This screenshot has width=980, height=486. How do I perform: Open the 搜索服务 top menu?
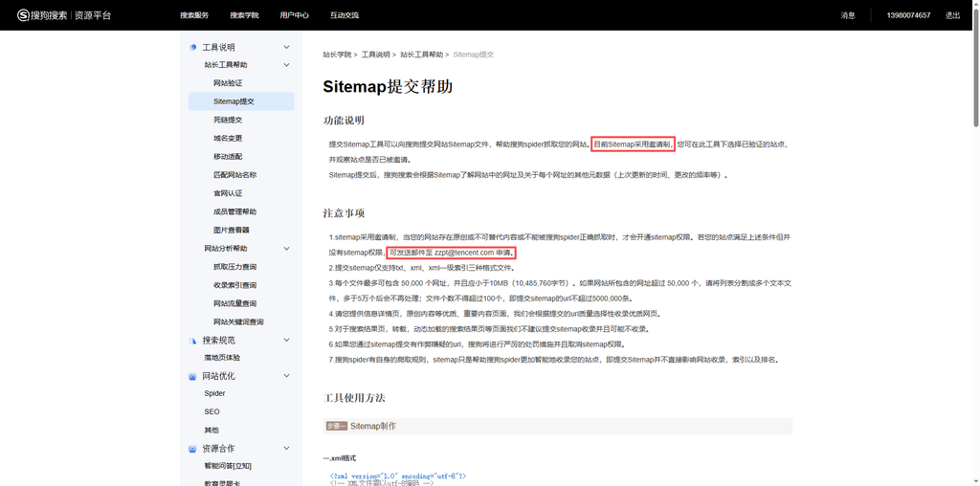193,15
